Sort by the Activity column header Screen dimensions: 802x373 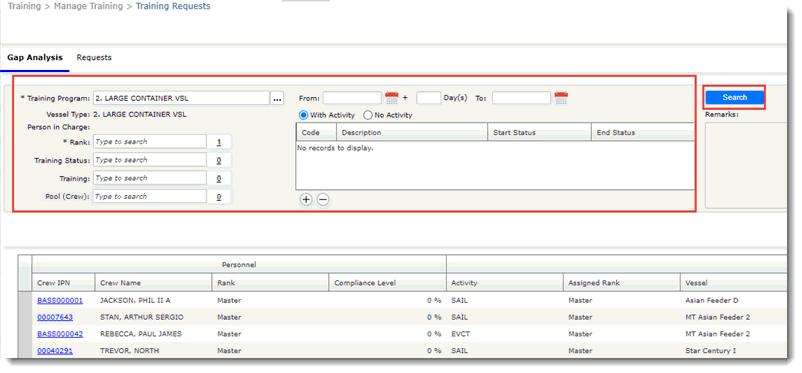(x=504, y=282)
